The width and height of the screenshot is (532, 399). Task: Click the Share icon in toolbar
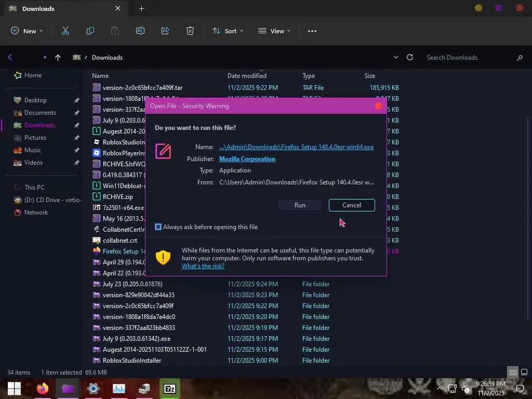[x=165, y=31]
